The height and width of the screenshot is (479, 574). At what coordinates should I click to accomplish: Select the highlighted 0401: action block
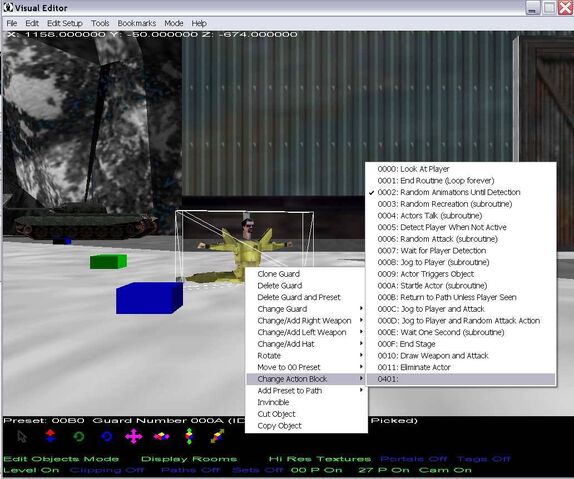tap(461, 379)
